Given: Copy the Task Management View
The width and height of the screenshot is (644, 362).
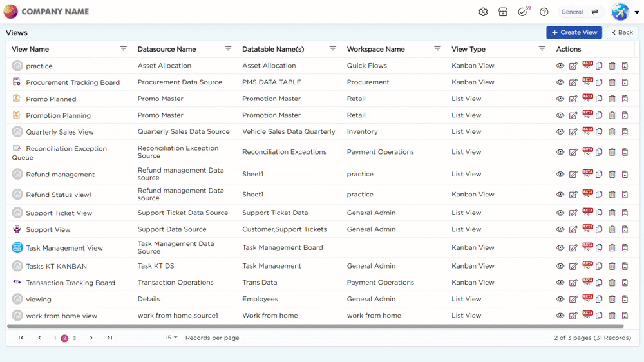Looking at the screenshot, I should (x=599, y=248).
